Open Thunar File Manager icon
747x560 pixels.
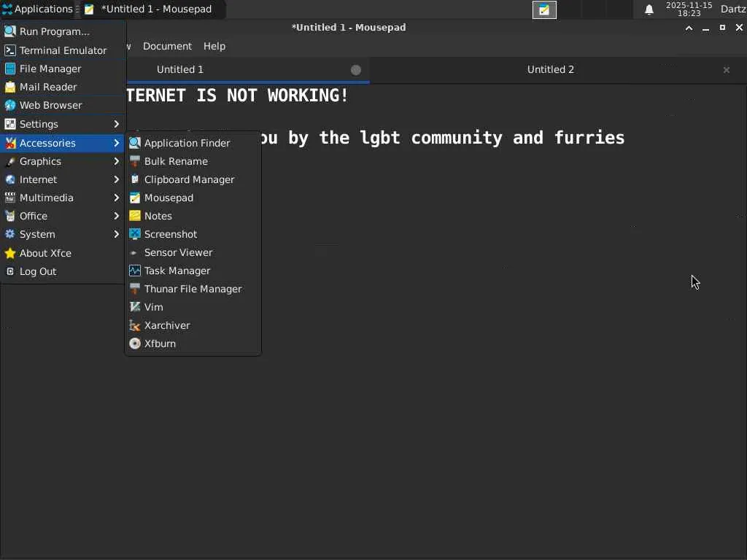pyautogui.click(x=135, y=289)
